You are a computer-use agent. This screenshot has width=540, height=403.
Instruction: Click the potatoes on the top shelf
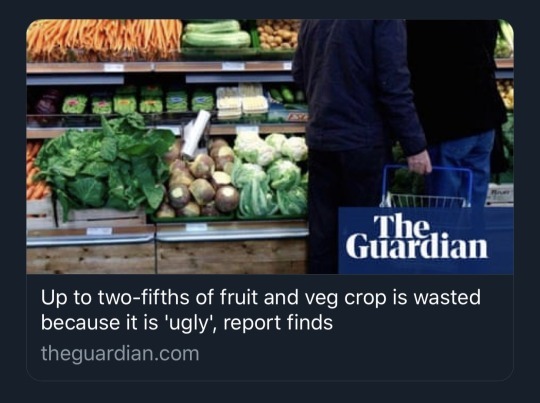[x=279, y=34]
